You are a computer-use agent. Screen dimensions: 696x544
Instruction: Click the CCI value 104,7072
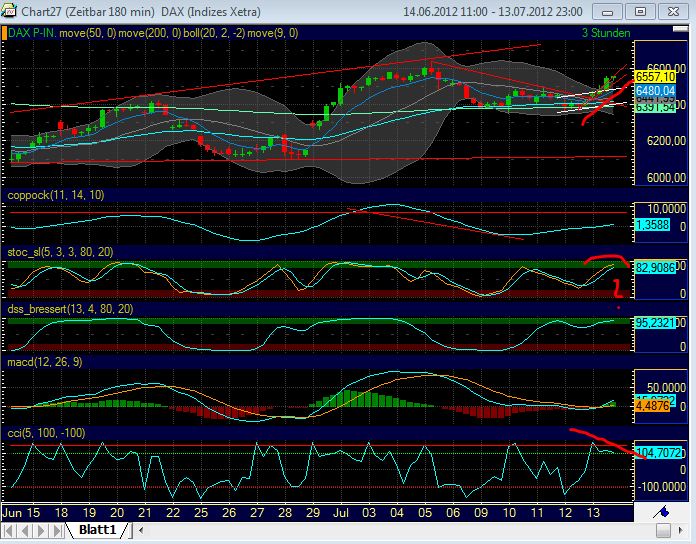click(x=658, y=453)
